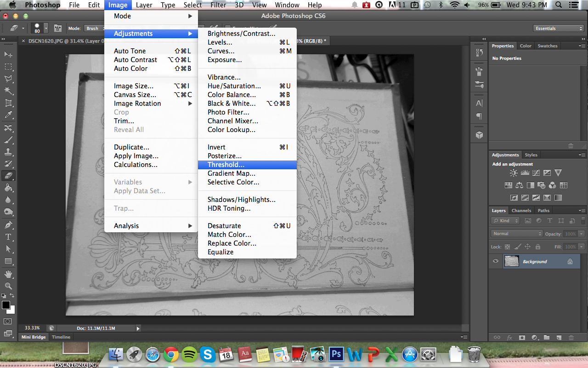The height and width of the screenshot is (368, 588).
Task: Add a Gradient Map adjustment icon
Action: [558, 198]
